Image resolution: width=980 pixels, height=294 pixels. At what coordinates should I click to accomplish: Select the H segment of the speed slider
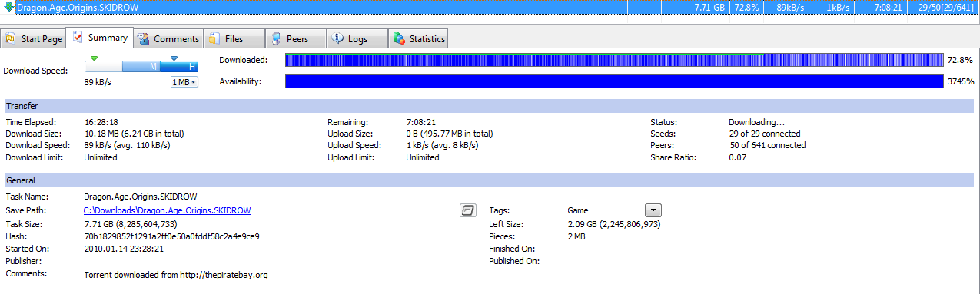tap(180, 67)
